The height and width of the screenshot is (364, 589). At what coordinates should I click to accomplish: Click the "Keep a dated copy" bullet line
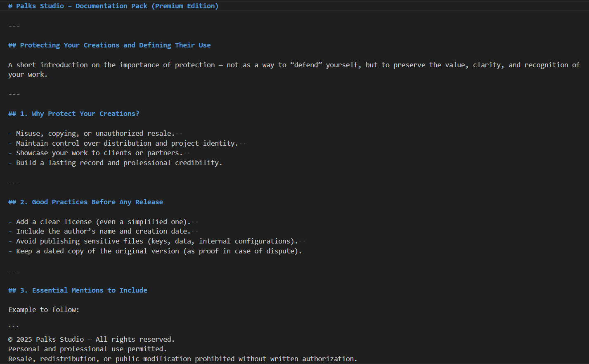[159, 251]
